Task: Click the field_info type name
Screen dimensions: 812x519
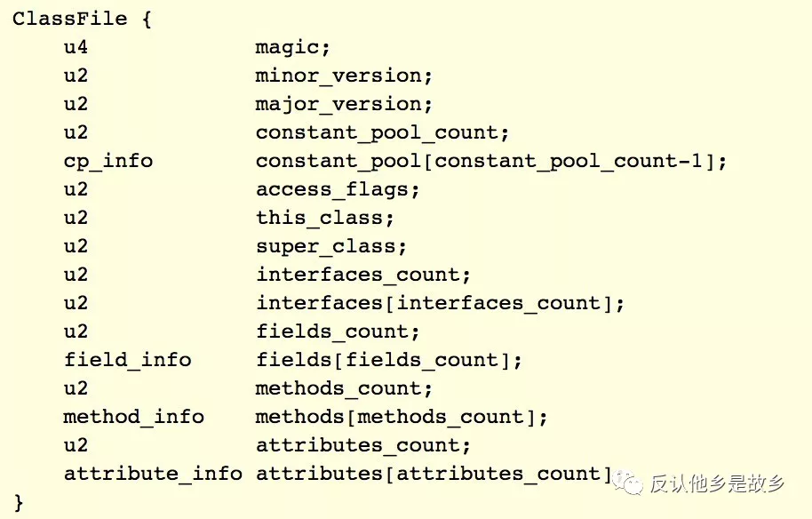Action: (127, 360)
